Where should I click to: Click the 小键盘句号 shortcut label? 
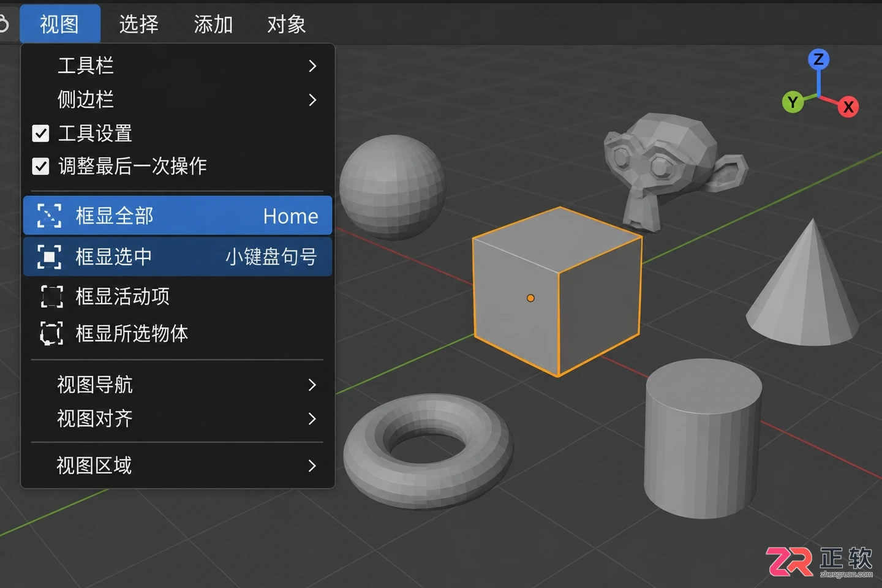[x=271, y=257]
